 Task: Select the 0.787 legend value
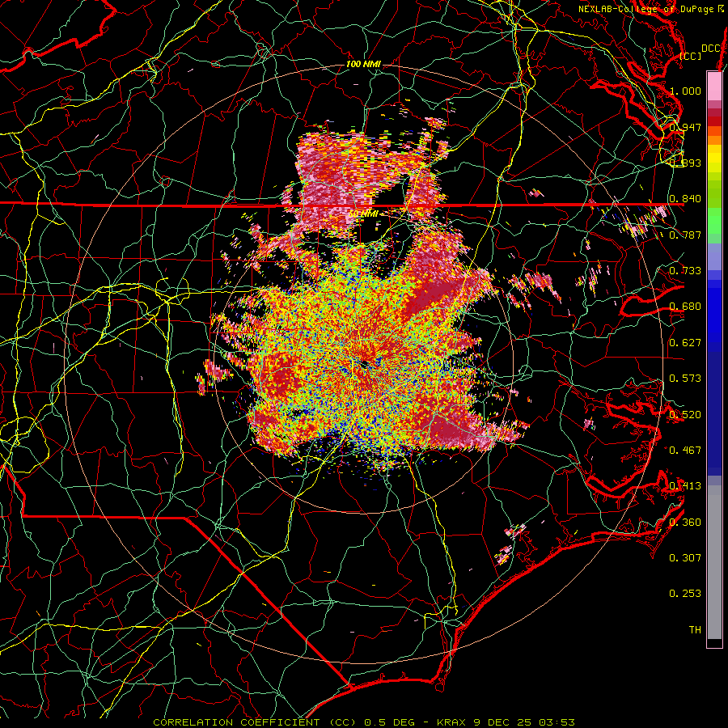(x=685, y=235)
